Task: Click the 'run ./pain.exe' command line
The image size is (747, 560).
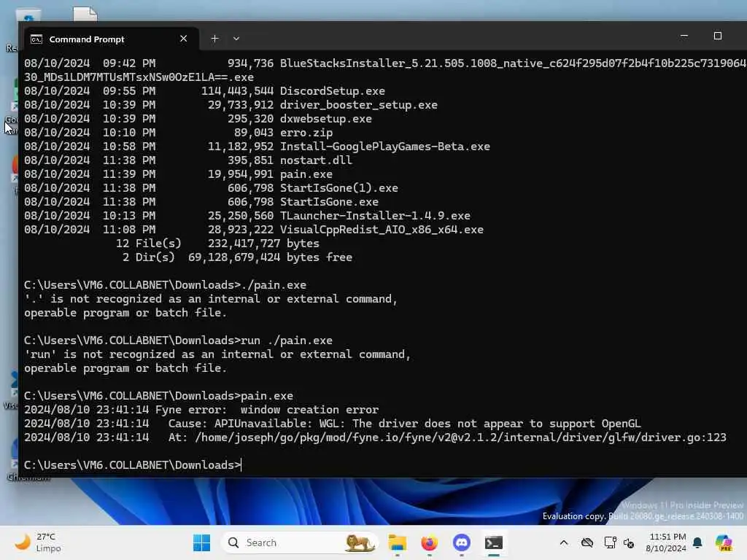Action: (x=178, y=341)
